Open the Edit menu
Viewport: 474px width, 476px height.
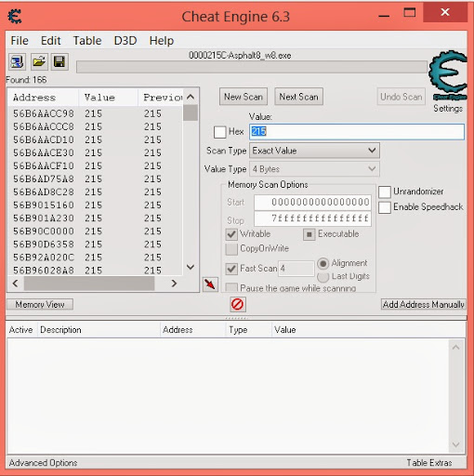pos(51,41)
